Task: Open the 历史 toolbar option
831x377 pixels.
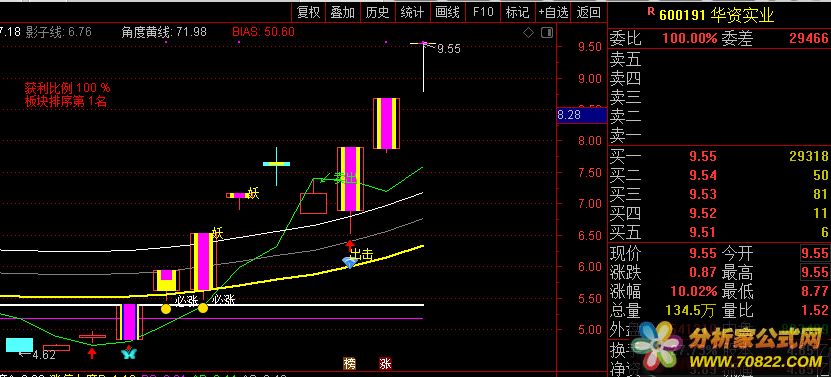Action: click(x=377, y=12)
